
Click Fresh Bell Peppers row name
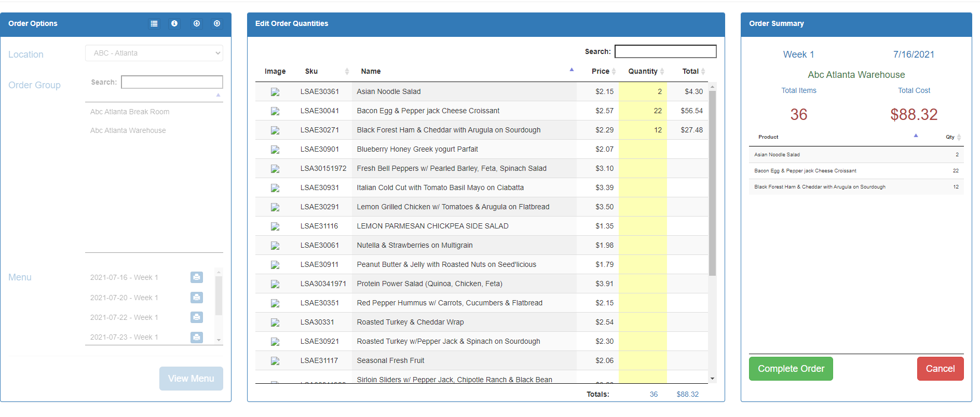click(452, 168)
